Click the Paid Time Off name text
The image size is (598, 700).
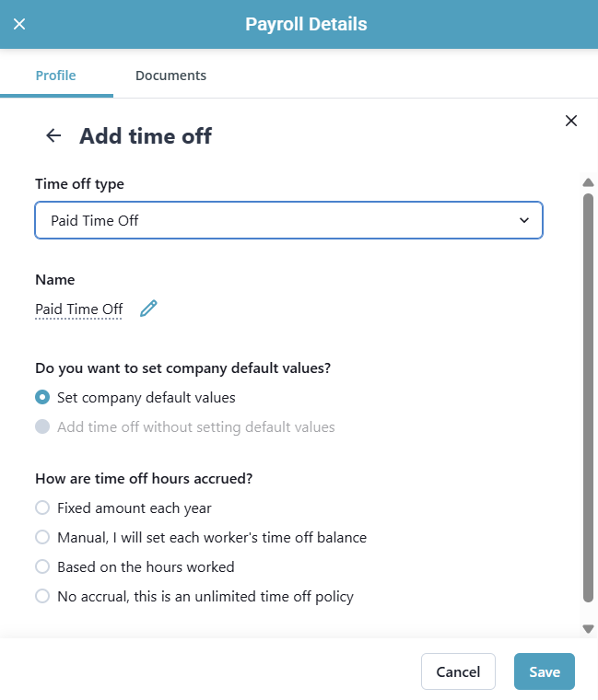79,309
